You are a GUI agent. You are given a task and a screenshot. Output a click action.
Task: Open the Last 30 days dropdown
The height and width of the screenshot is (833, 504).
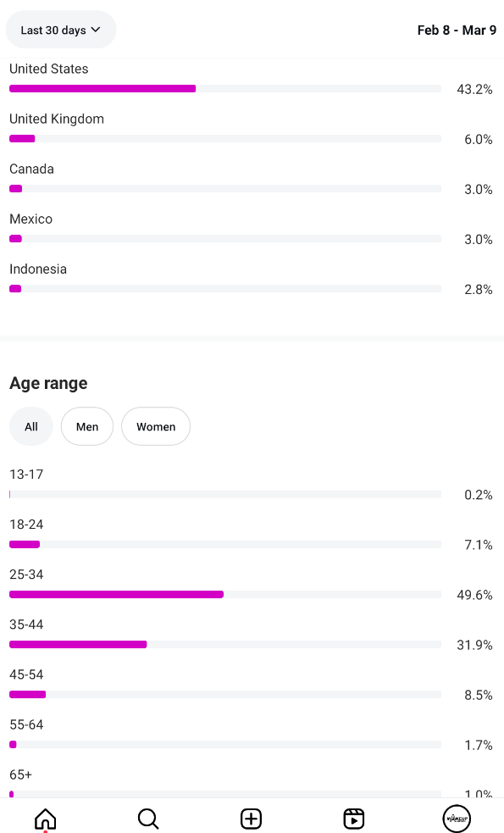coord(60,30)
